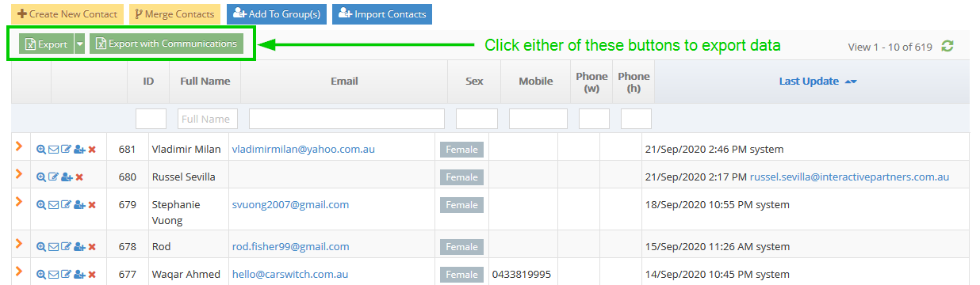Open russel.sevilla@interactivepartners.com.au link
The width and height of the screenshot is (980, 285).
(x=849, y=177)
